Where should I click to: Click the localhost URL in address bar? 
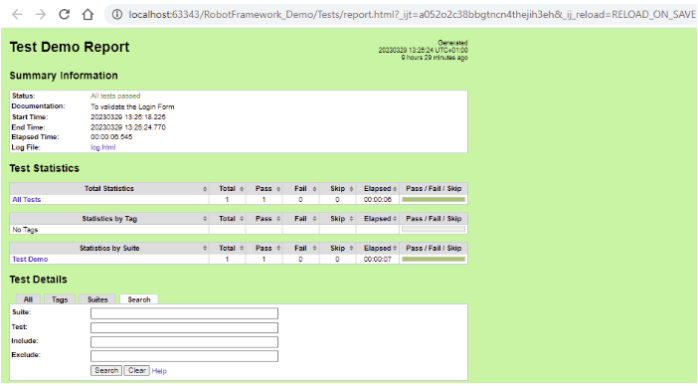click(411, 15)
